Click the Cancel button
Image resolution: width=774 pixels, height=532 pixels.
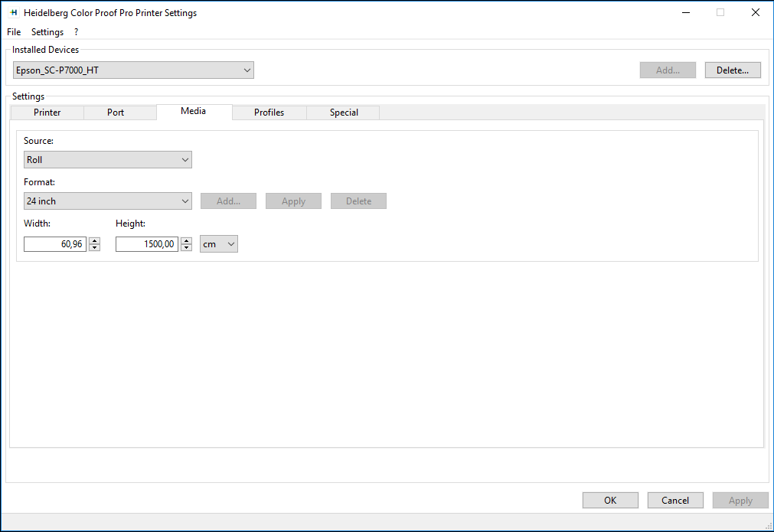pyautogui.click(x=675, y=501)
